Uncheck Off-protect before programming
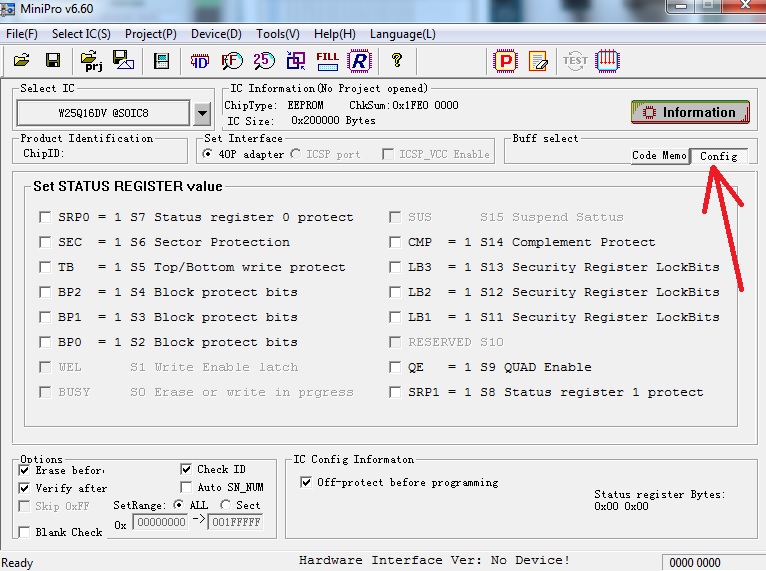The width and height of the screenshot is (766, 571). [x=306, y=483]
